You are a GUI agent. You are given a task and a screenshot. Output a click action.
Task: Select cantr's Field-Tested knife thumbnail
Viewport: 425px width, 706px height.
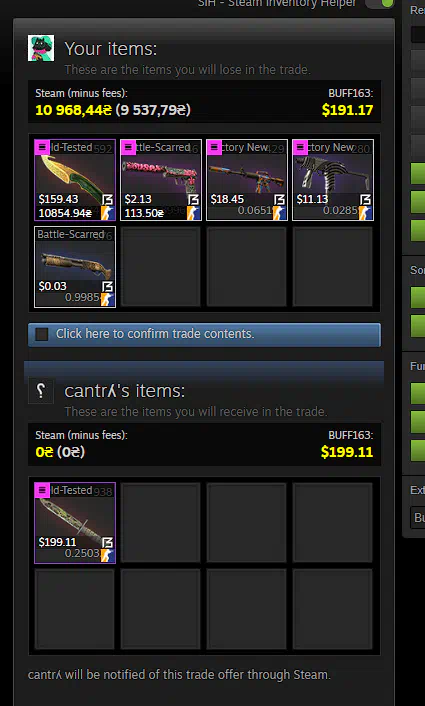pos(75,523)
